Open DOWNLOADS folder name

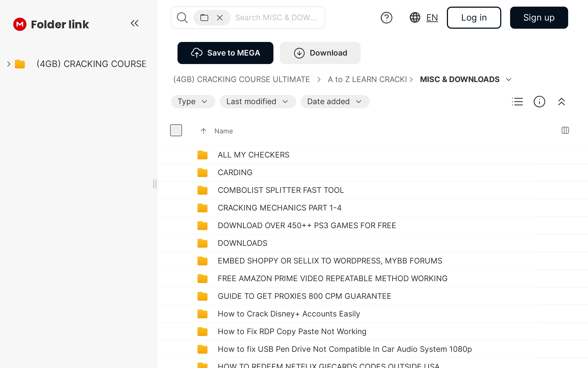coord(243,243)
